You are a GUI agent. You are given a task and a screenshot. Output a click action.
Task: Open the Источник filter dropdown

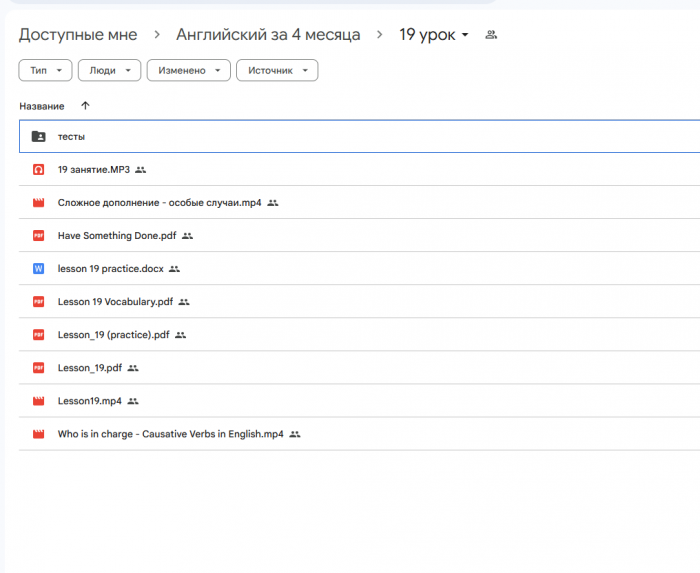click(277, 70)
